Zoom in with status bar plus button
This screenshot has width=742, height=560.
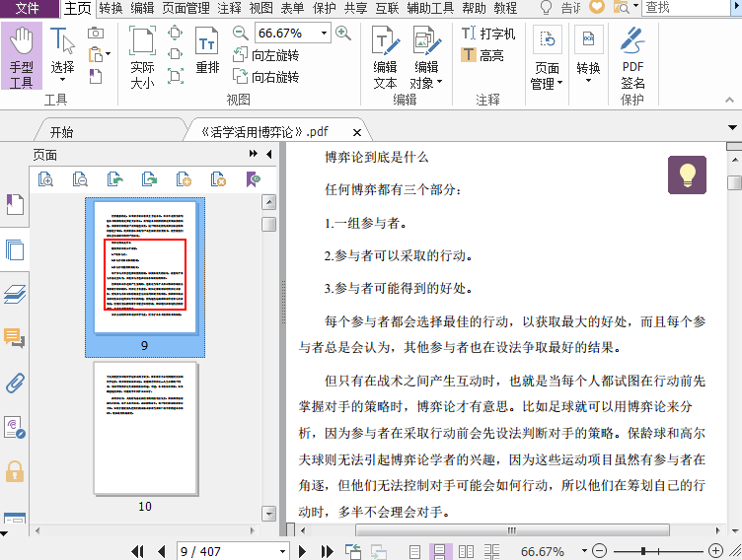716,551
